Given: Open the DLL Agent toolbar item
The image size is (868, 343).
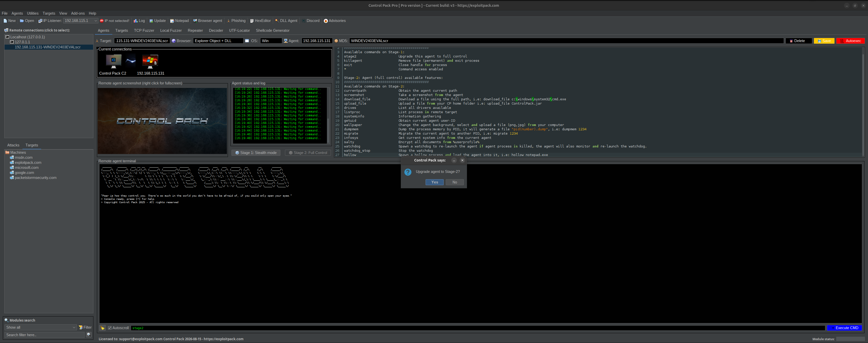Looking at the screenshot, I should click(x=286, y=21).
